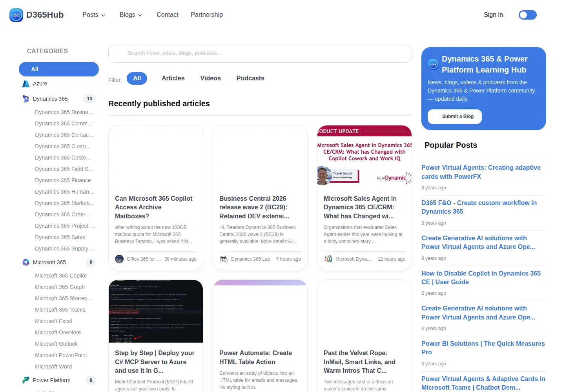Filter results by Videos

pyautogui.click(x=211, y=78)
